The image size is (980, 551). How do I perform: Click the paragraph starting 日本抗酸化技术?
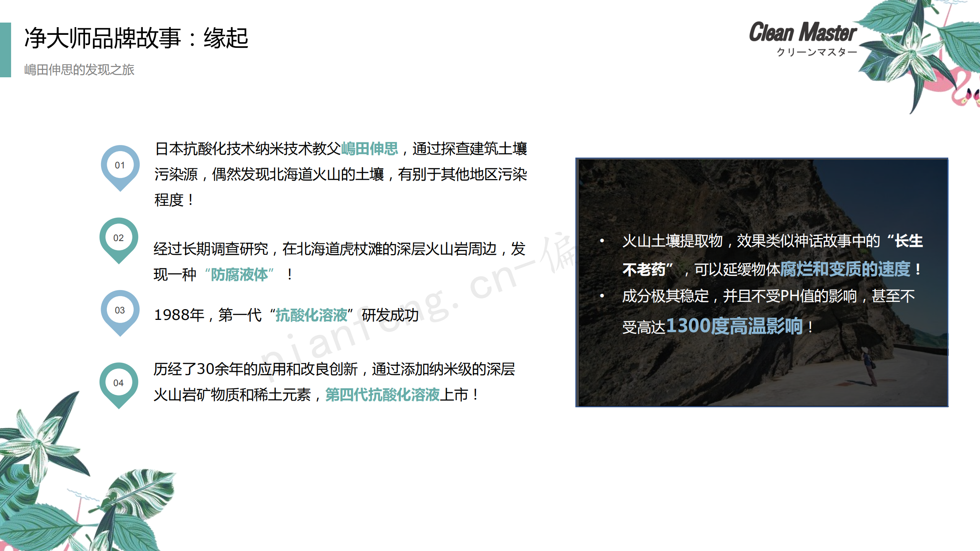341,174
